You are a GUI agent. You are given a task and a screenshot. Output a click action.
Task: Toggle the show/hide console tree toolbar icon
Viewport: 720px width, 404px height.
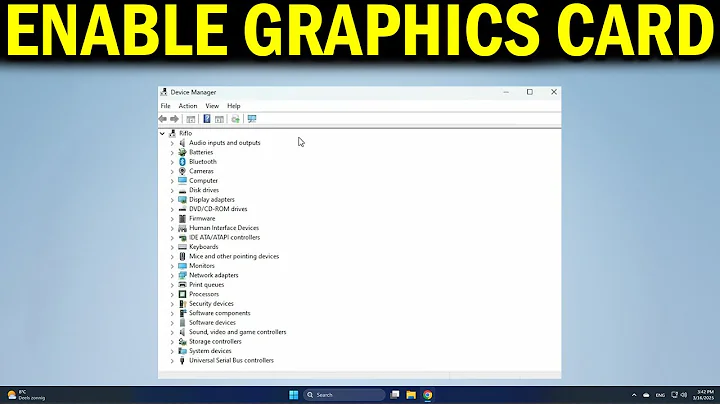point(191,119)
